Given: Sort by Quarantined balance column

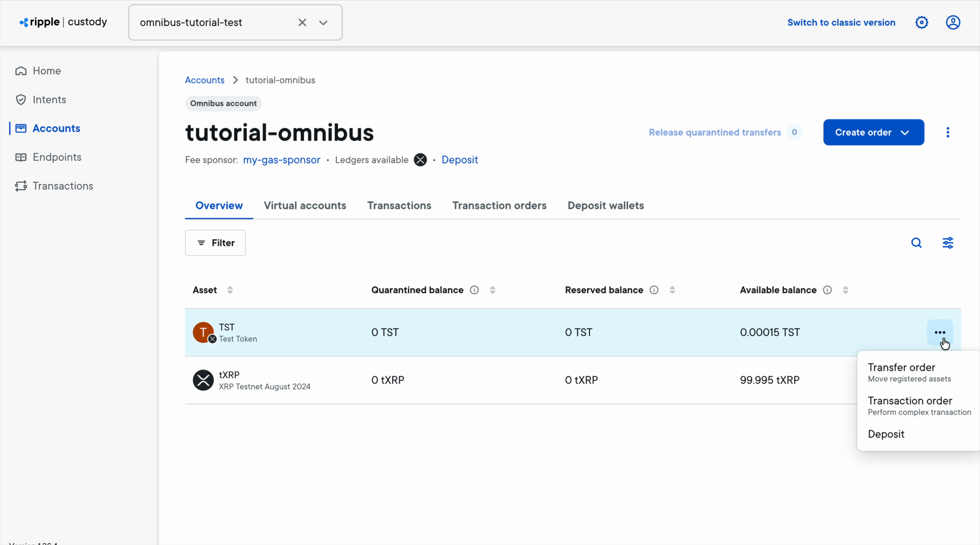Looking at the screenshot, I should 492,290.
